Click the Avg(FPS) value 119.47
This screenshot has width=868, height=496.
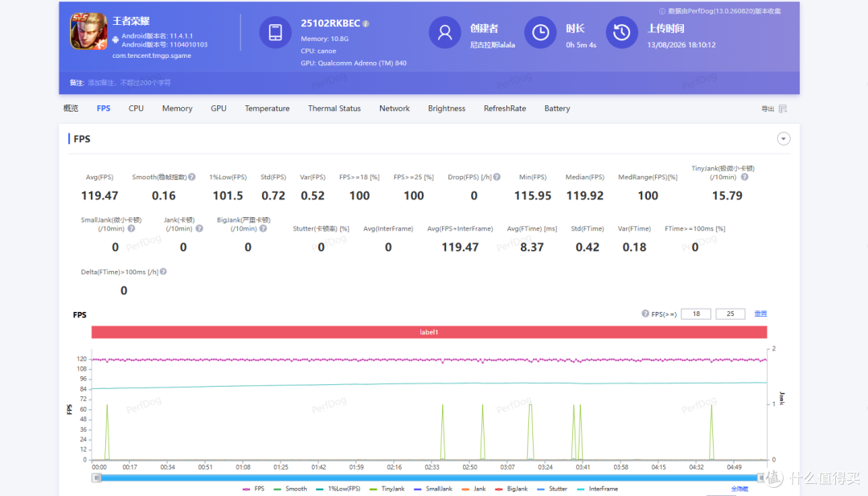click(x=100, y=196)
